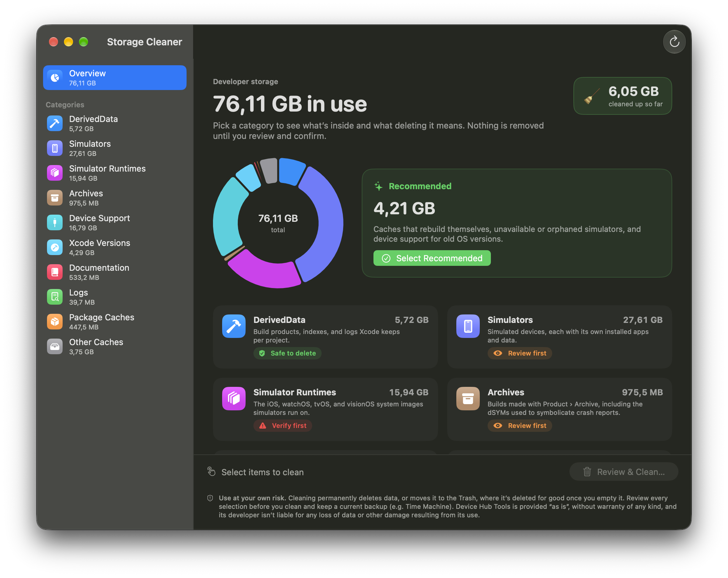
Task: Click Review first badge on Simulators card
Action: coord(520,353)
